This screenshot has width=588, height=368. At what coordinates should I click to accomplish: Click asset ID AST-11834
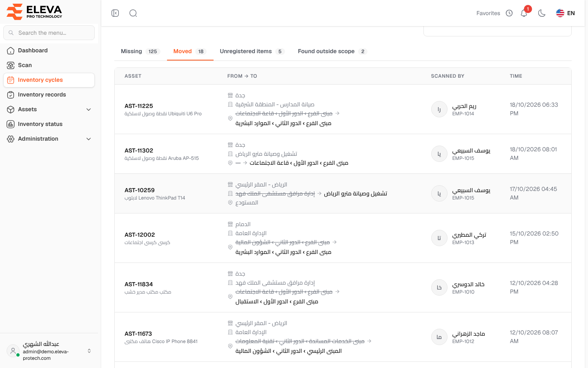139,284
